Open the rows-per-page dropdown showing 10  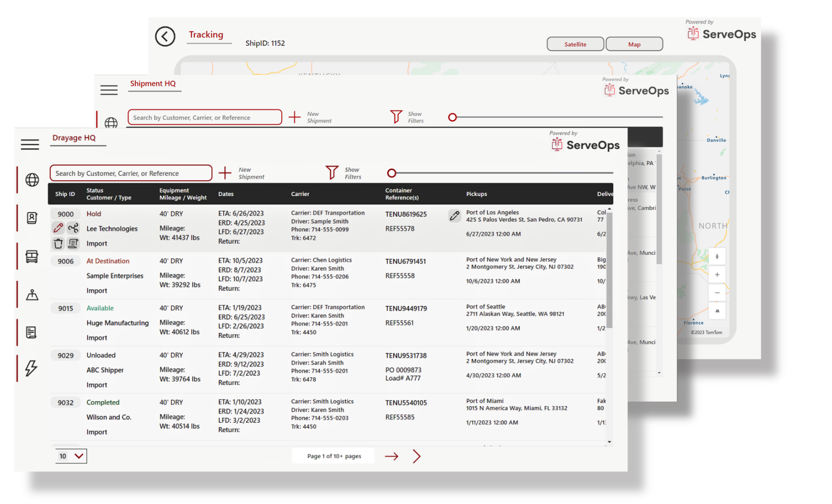(x=71, y=456)
